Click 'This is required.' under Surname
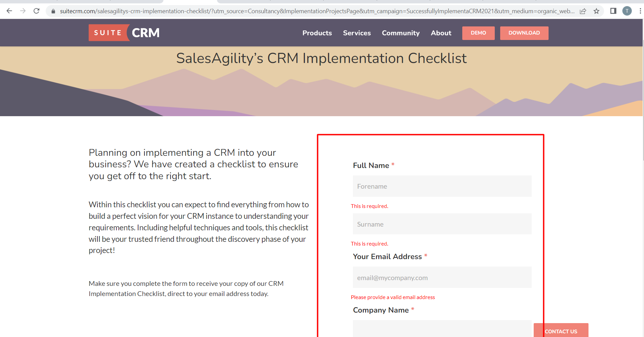Screen dimensions: 644x337 pos(370,244)
